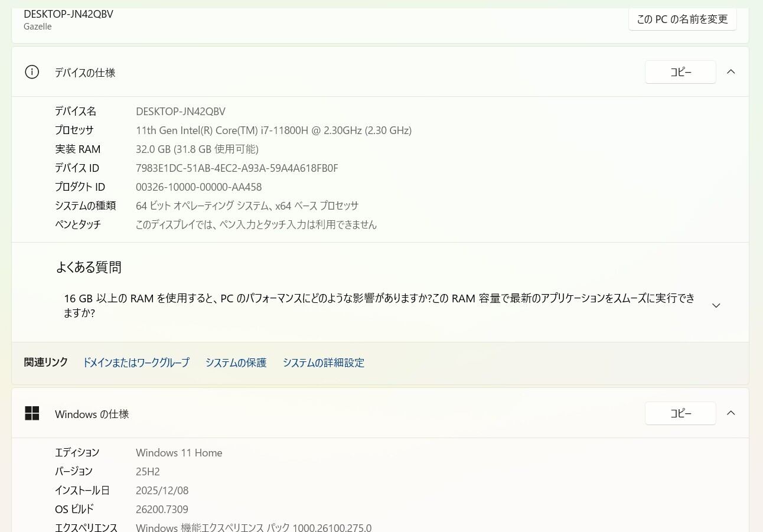Click the よくある質問 heading
The image size is (763, 532).
click(x=89, y=267)
